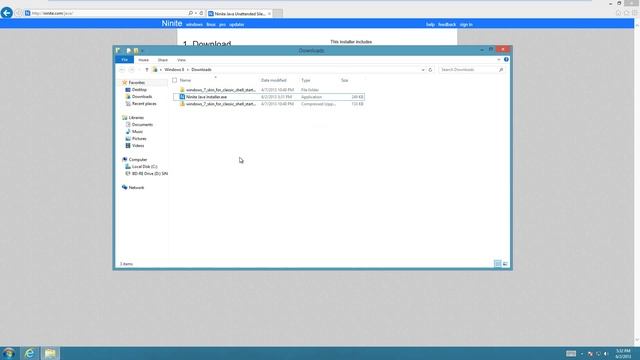
Task: Click the browser address search magnifier
Action: [x=191, y=13]
